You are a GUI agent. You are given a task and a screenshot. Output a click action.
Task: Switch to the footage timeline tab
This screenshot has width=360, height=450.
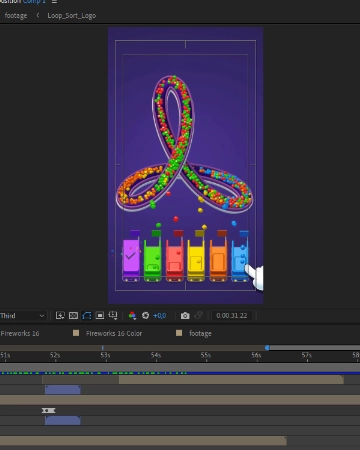click(200, 333)
